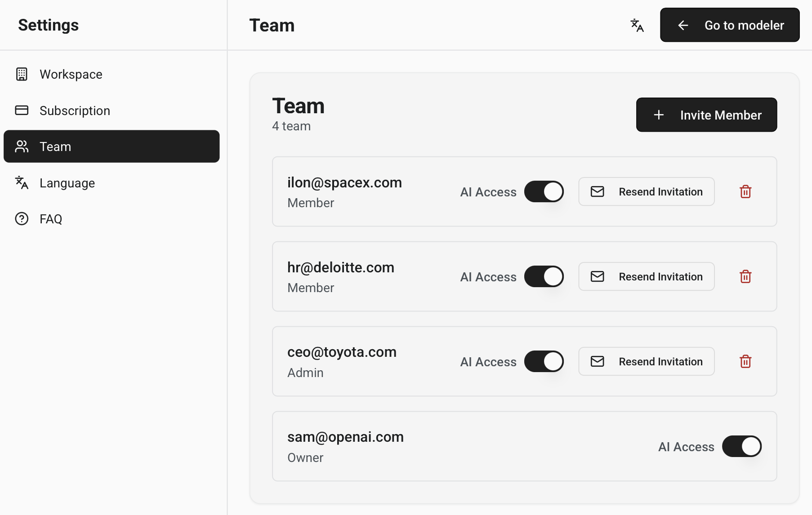Image resolution: width=812 pixels, height=515 pixels.
Task: Click the Subscription card icon in sidebar
Action: [22, 110]
